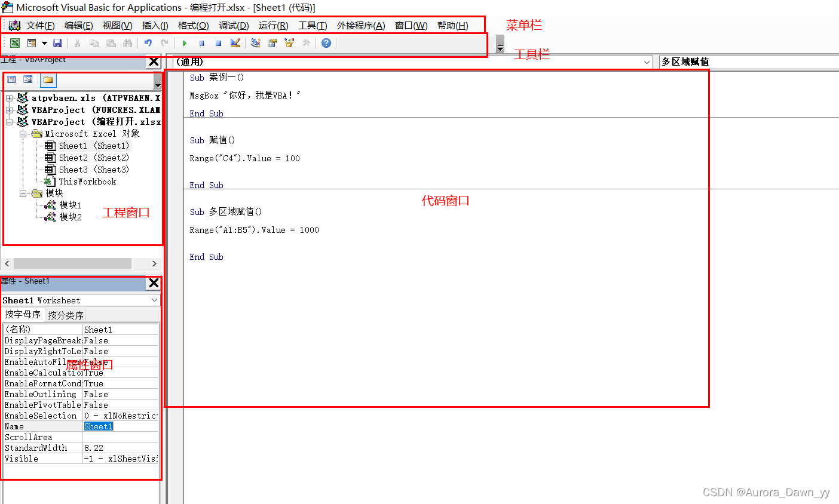Screen dimensions: 839x504
Task: Click the Save (floppy disk) icon
Action: pos(57,43)
